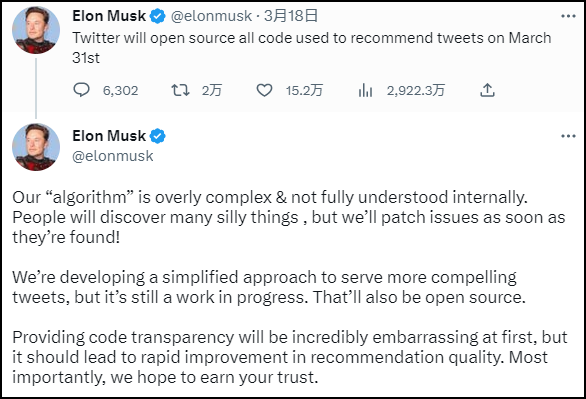Click the 2,922.3万 views count
The image size is (586, 399).
pos(416,90)
